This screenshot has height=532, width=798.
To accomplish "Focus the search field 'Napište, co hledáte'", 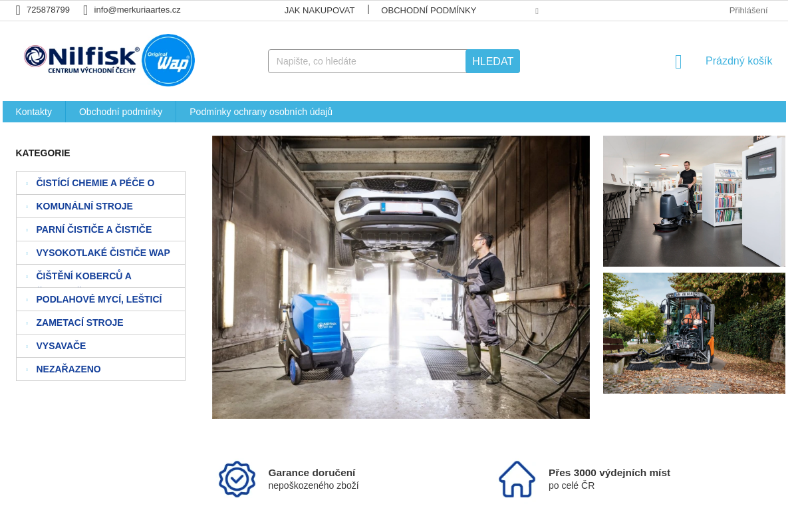I will 366,61.
